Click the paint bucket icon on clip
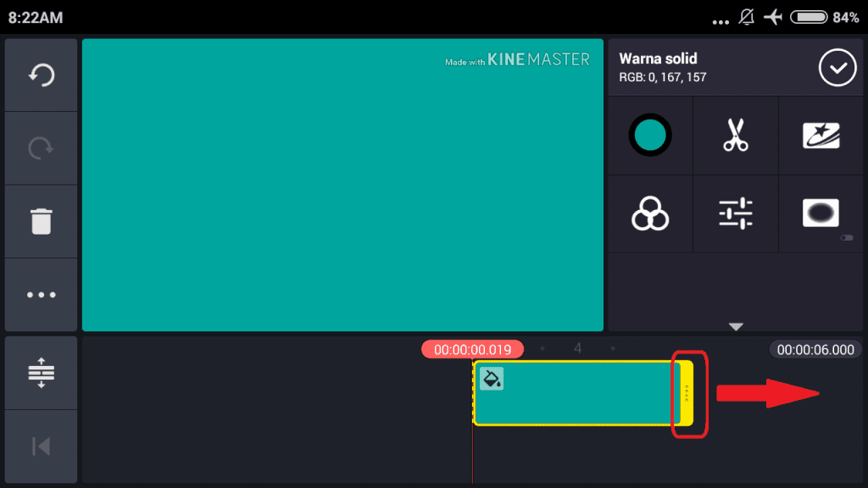The image size is (868, 488). point(492,379)
